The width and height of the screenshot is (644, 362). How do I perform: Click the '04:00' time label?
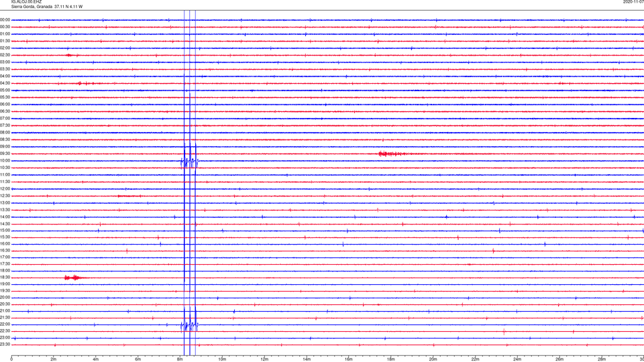(x=5, y=76)
